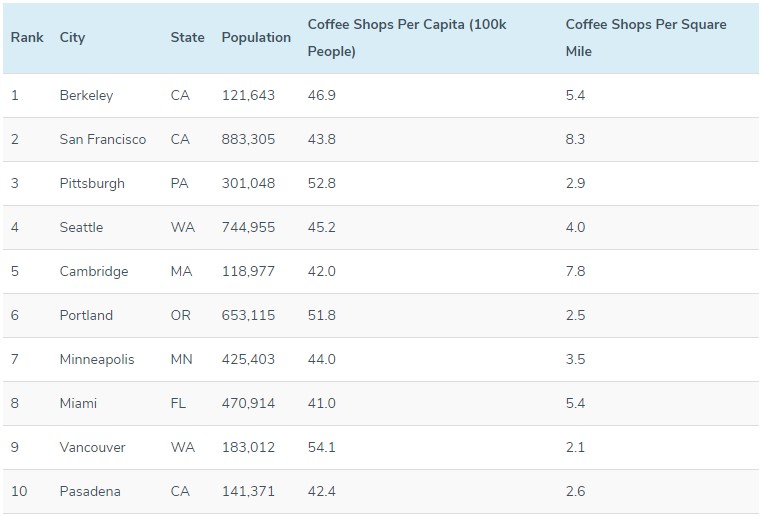Screen dimensions: 761x516
Task: Select the Minneapolis city cell
Action: [x=97, y=360]
